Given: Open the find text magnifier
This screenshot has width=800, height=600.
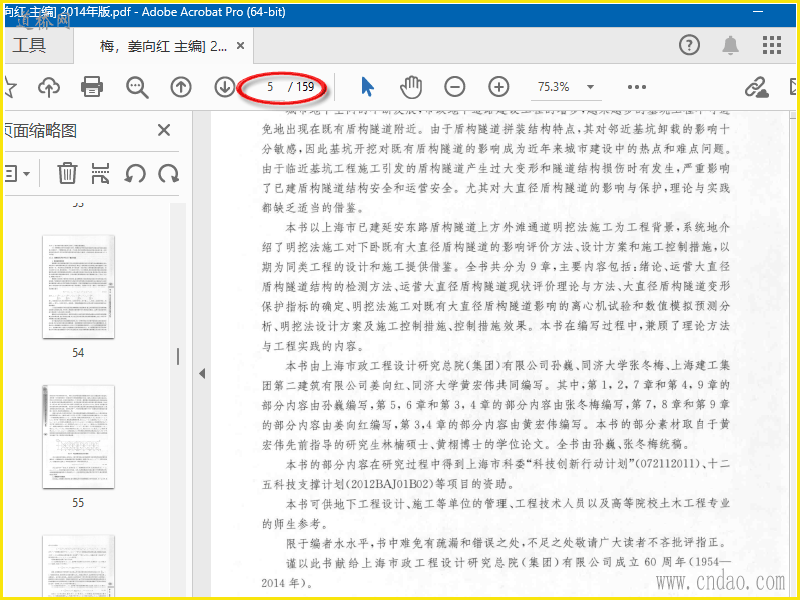Looking at the screenshot, I should pos(137,87).
